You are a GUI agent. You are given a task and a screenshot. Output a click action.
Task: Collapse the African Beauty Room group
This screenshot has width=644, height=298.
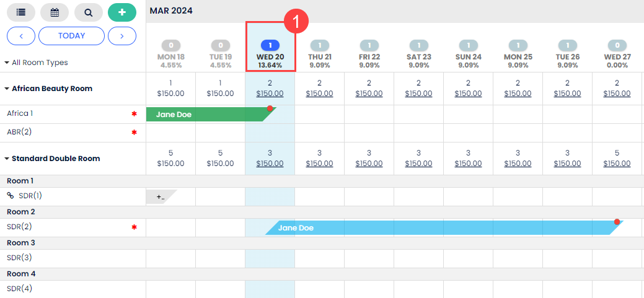(7, 89)
